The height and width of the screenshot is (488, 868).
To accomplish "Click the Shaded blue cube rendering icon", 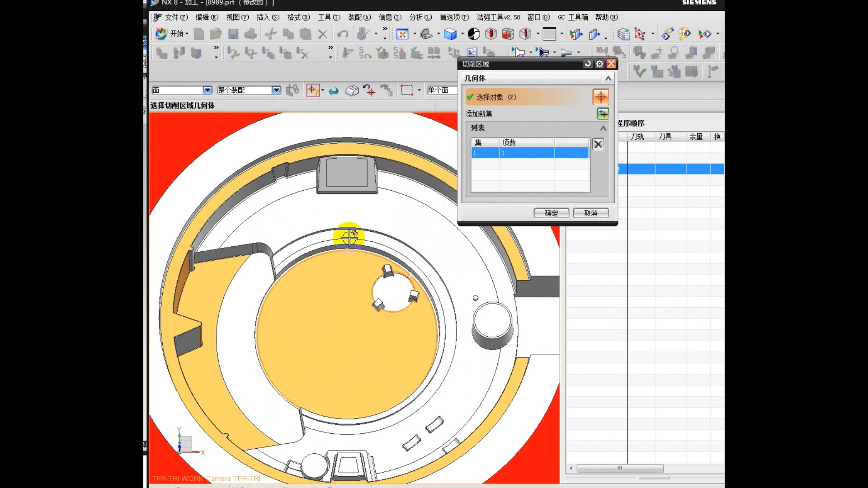I will pos(450,34).
